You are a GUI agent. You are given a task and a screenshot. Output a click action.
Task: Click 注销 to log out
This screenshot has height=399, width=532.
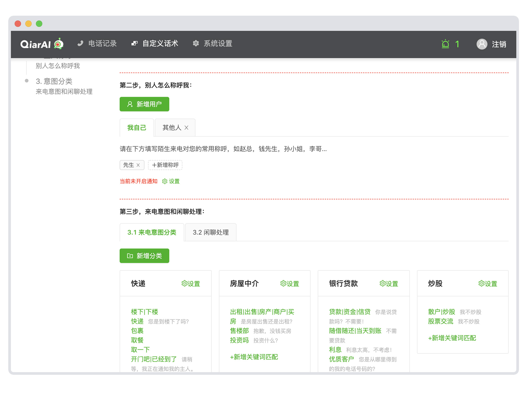pyautogui.click(x=499, y=44)
